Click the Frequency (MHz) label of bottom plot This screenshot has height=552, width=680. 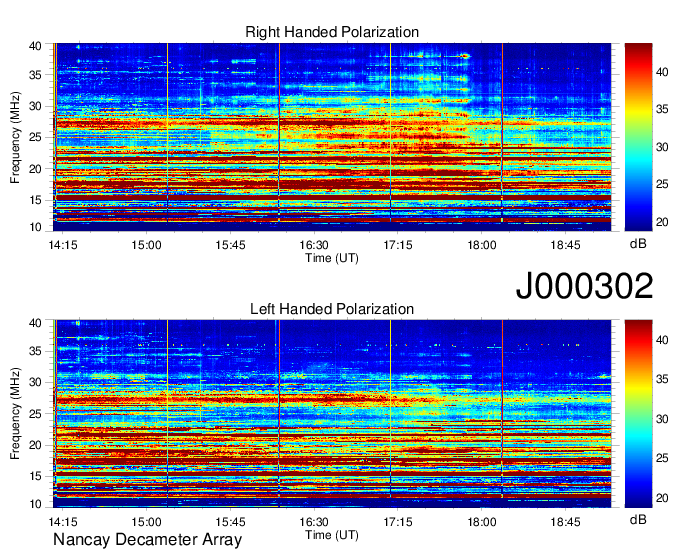(15, 414)
